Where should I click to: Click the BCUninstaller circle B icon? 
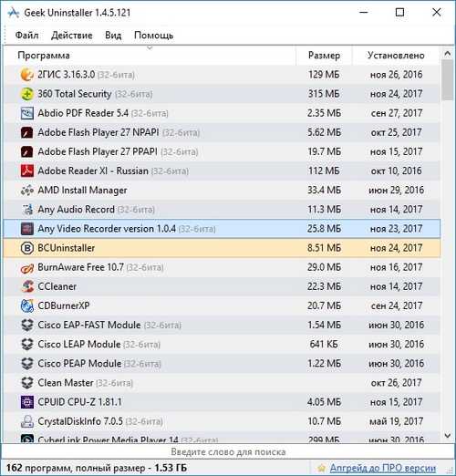tap(26, 248)
